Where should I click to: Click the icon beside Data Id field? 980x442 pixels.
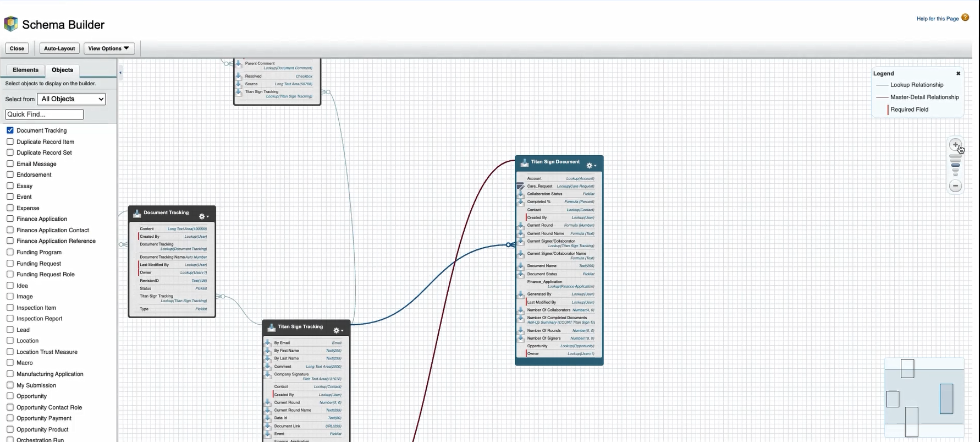268,418
